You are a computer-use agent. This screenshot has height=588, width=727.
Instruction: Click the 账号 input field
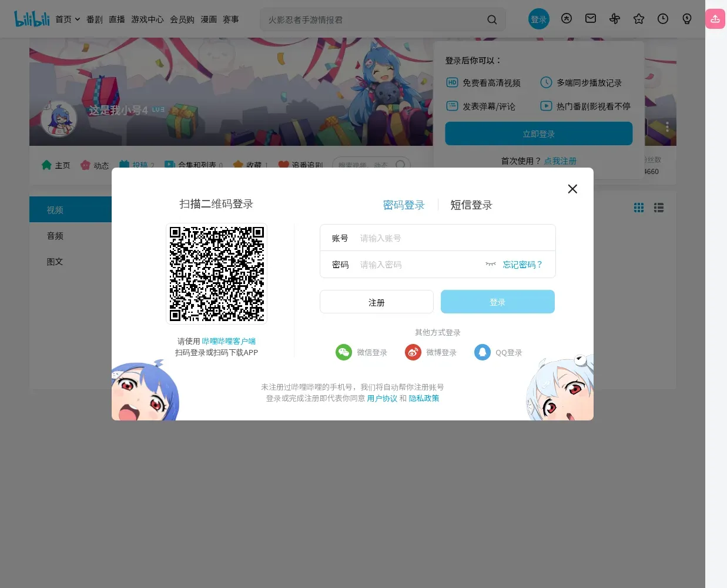pyautogui.click(x=438, y=238)
